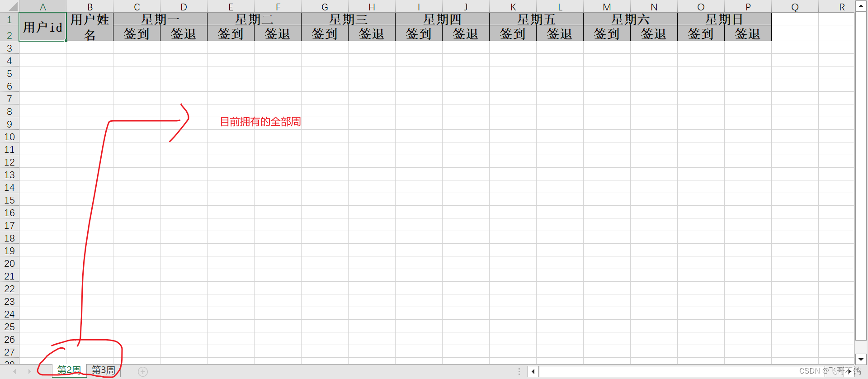Image resolution: width=868 pixels, height=379 pixels.
Task: Select the 签退 cell under 星期三
Action: (372, 33)
